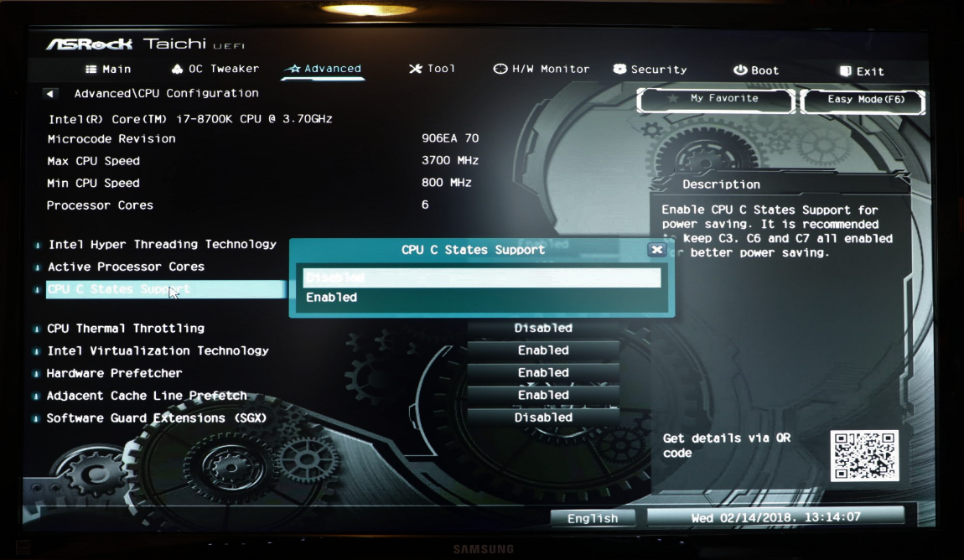
Task: Click the Min CPU Speed 800 MHz value
Action: (x=446, y=183)
